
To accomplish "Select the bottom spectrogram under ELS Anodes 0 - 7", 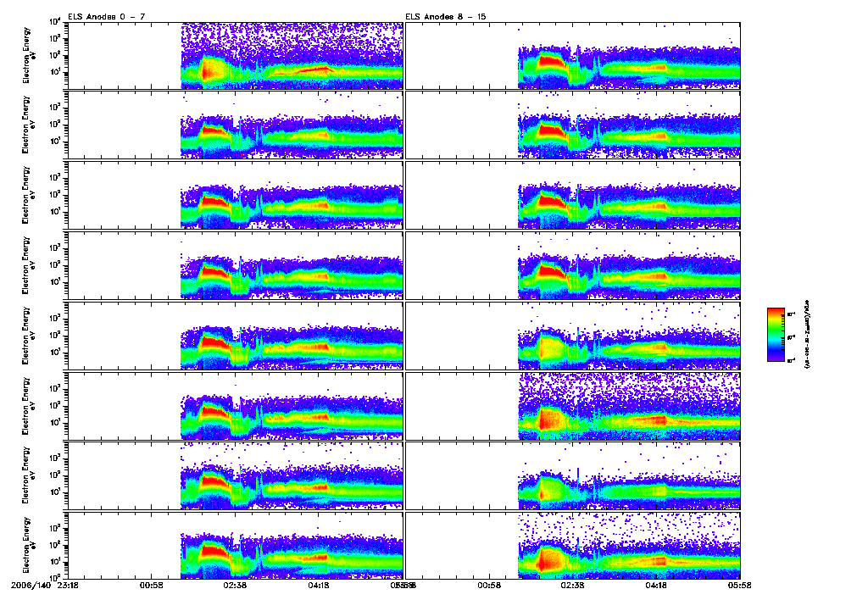I will (x=235, y=546).
